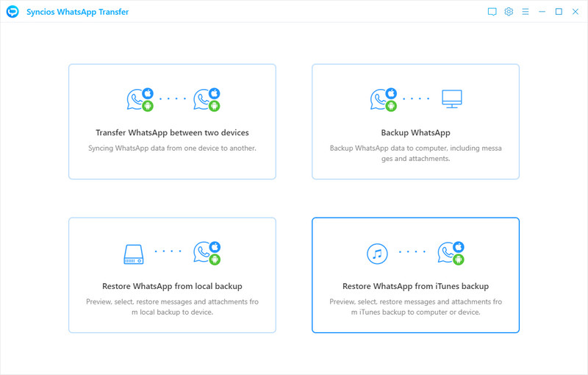Click 'Syncing WhatsApp data from one device' description
588x375 pixels.
click(172, 148)
